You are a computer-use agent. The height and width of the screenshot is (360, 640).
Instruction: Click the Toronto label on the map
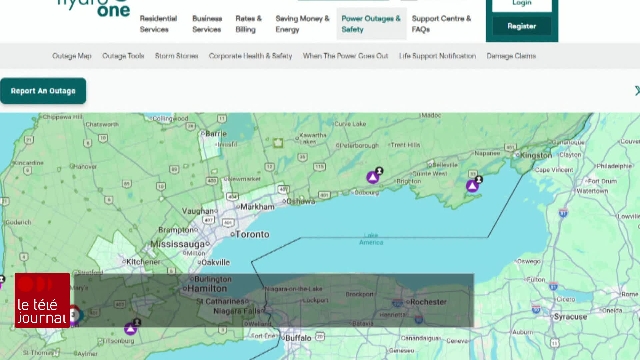252,234
